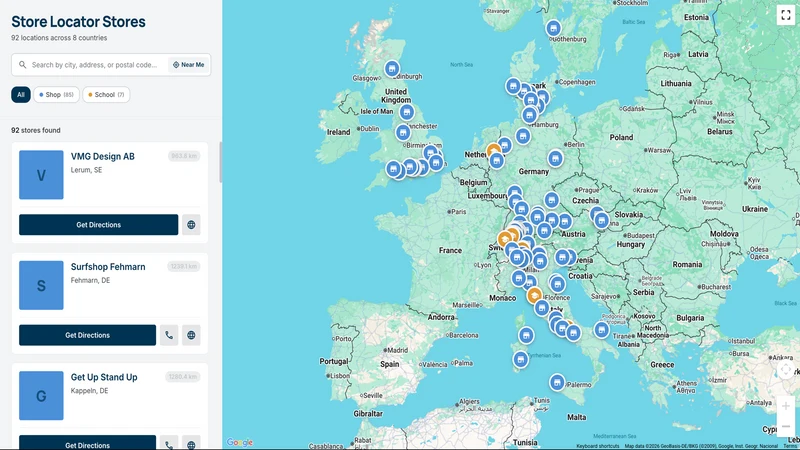The height and width of the screenshot is (450, 800).
Task: Open the Get Up Stand Up store title
Action: click(x=104, y=377)
